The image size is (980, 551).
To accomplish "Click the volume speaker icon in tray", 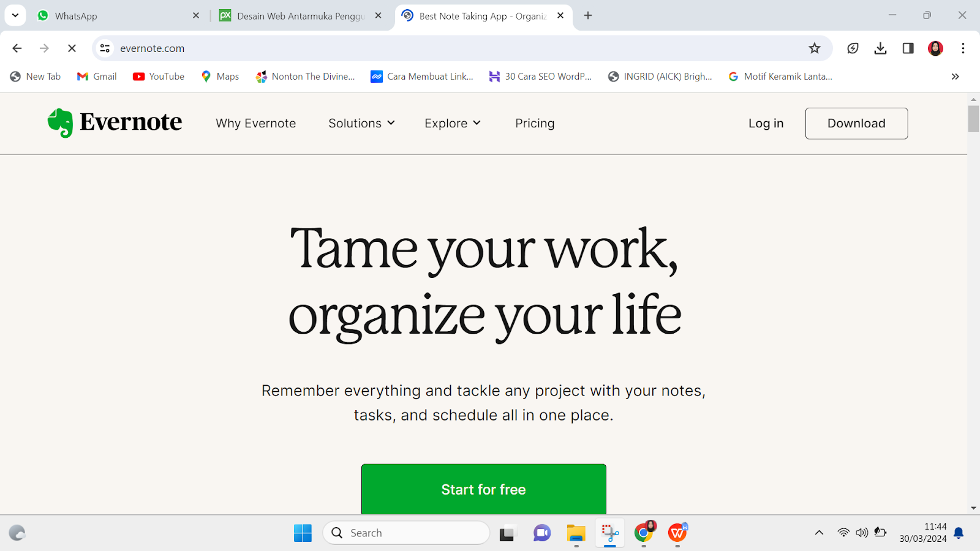I will 862,533.
